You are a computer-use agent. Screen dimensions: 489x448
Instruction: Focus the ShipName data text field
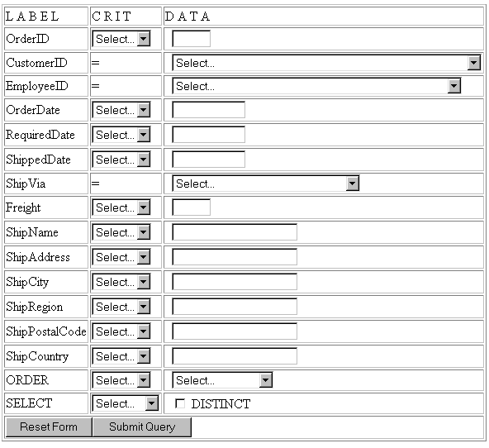click(235, 232)
